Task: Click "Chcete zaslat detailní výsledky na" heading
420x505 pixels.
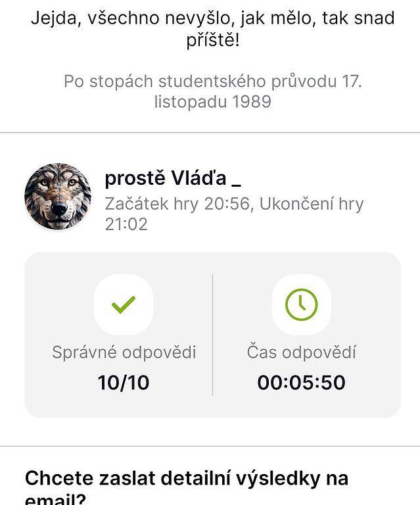Action: pos(187,478)
